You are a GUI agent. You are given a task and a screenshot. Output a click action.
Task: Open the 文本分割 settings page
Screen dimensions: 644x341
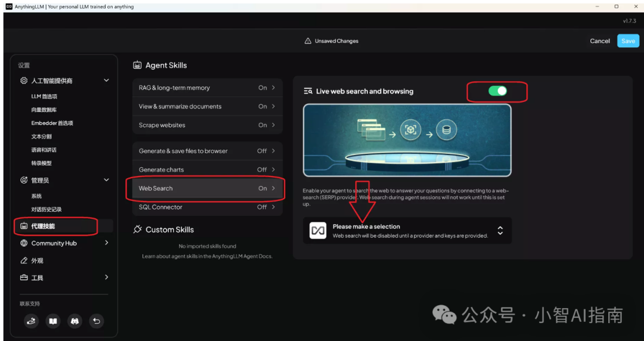[42, 137]
